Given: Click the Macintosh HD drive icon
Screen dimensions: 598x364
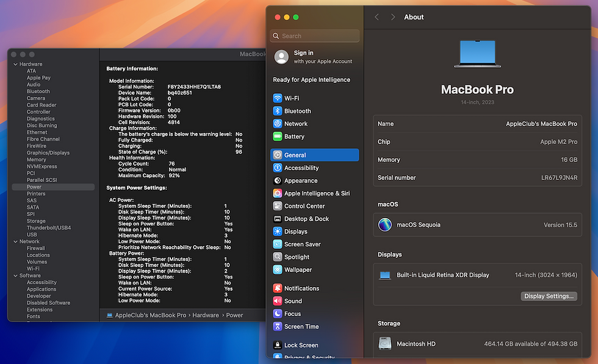Looking at the screenshot, I should (385, 343).
